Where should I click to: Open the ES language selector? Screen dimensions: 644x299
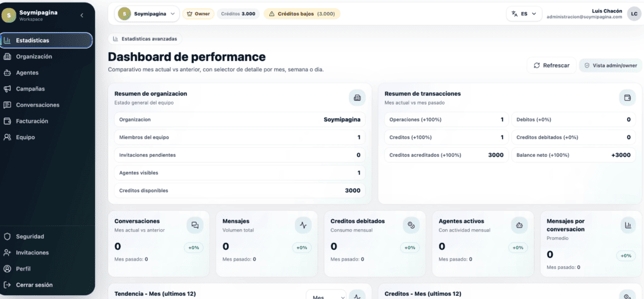[x=524, y=13]
